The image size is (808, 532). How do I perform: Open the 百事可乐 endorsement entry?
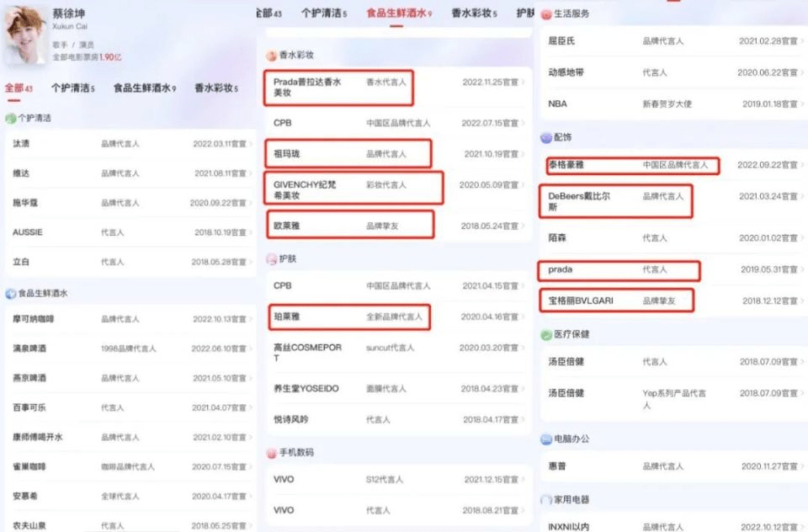click(x=131, y=407)
